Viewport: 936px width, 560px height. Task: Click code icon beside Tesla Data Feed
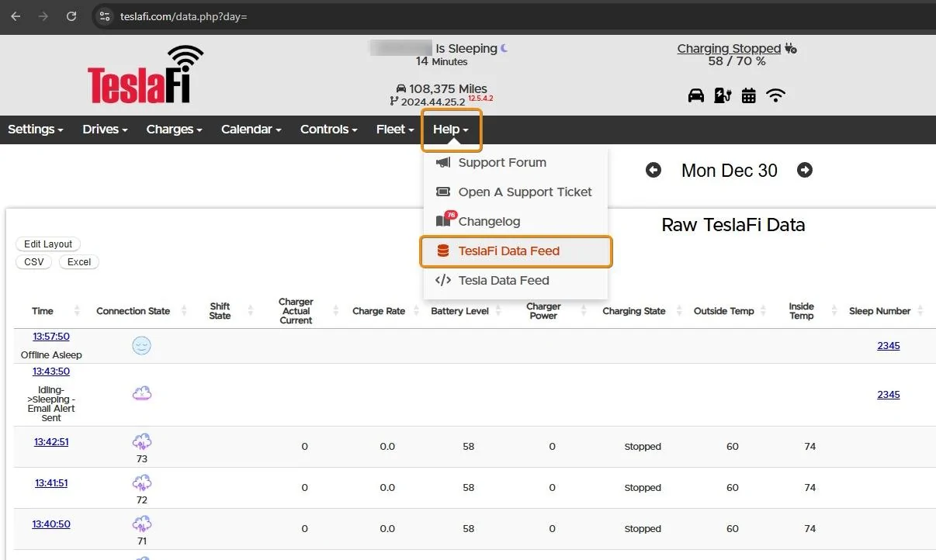coord(443,280)
